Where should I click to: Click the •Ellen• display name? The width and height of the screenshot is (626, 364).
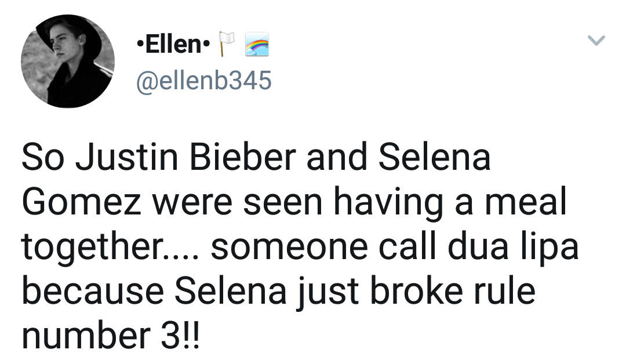(x=173, y=44)
